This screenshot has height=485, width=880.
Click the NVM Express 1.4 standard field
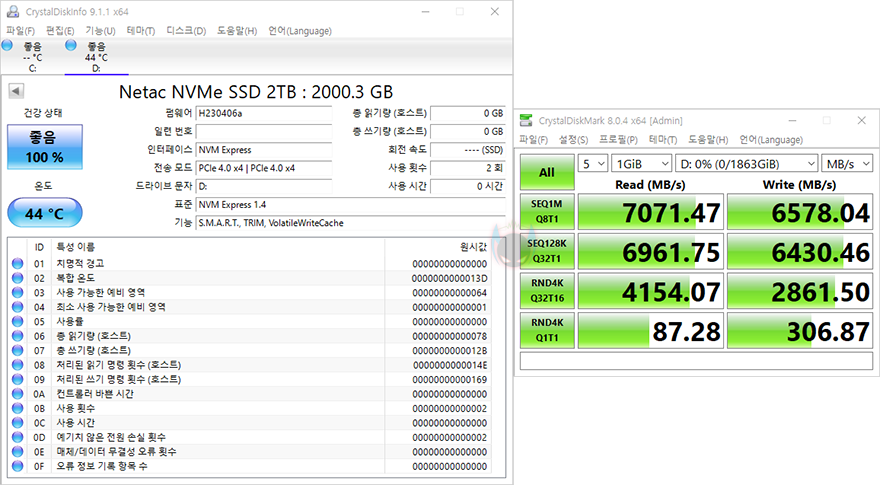click(x=351, y=204)
